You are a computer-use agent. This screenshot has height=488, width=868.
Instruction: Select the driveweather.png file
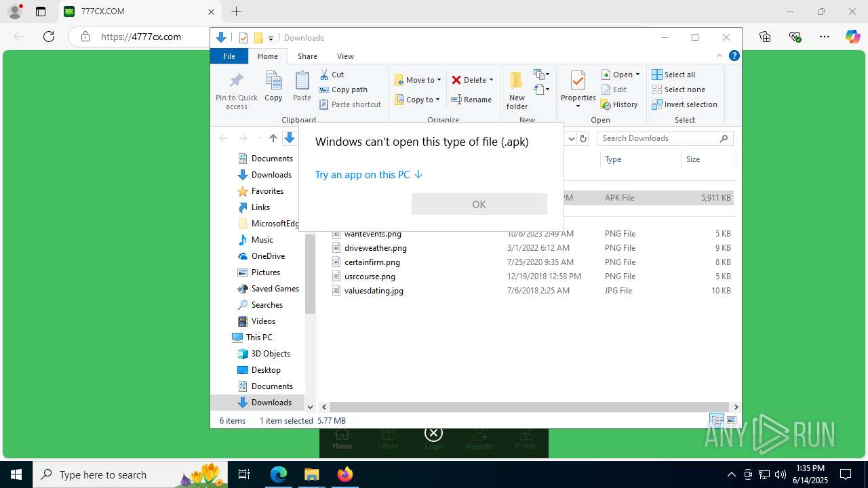[x=375, y=248]
